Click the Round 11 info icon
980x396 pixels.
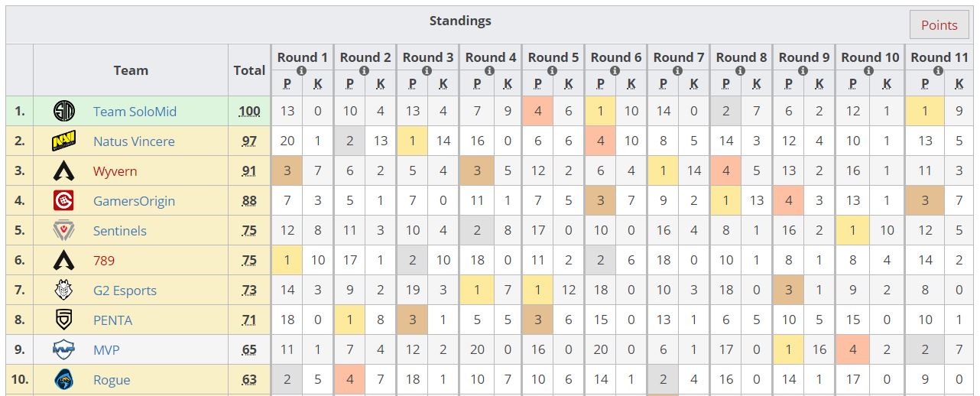coord(937,70)
